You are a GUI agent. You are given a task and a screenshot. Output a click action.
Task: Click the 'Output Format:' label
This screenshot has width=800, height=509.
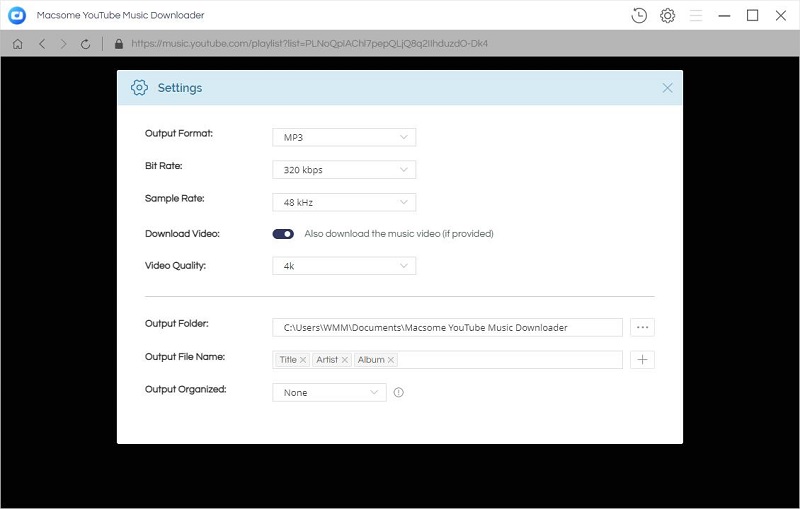pyautogui.click(x=179, y=134)
